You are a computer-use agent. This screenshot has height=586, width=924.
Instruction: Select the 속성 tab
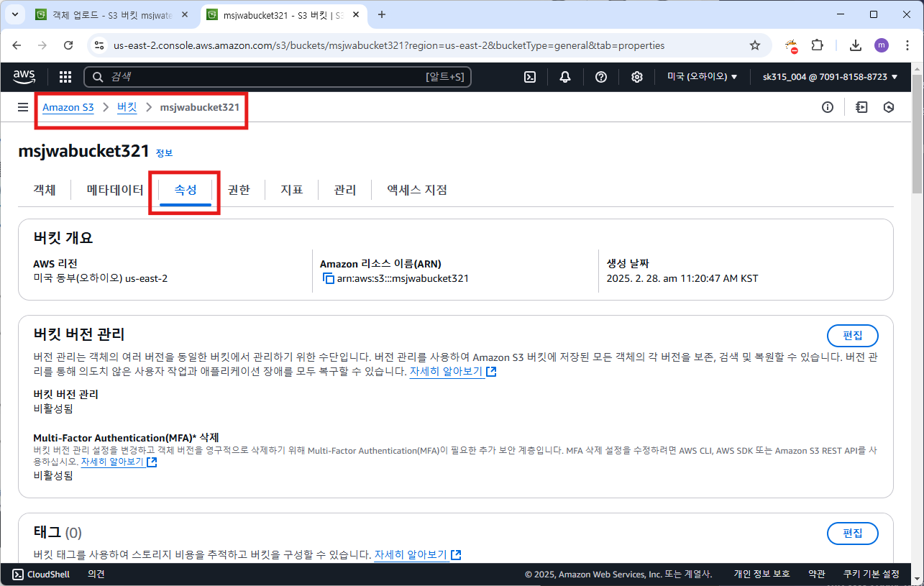(186, 190)
